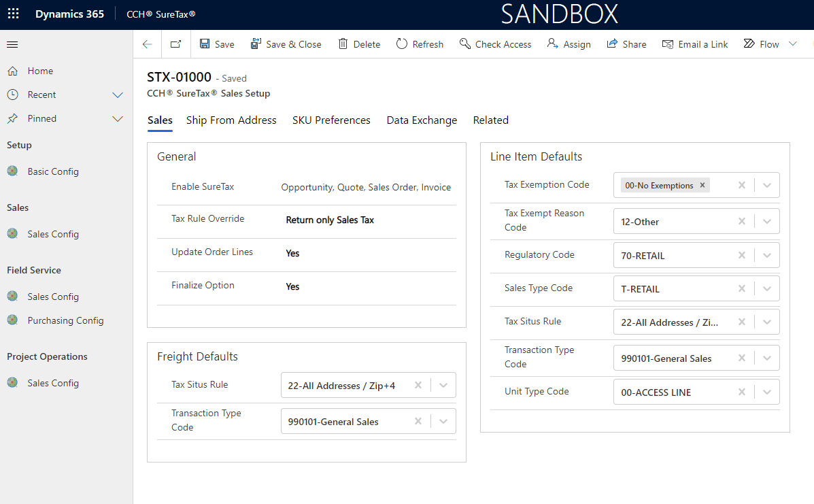814x504 pixels.
Task: Clear the 70-RETAIL regulatory code value
Action: (x=742, y=255)
